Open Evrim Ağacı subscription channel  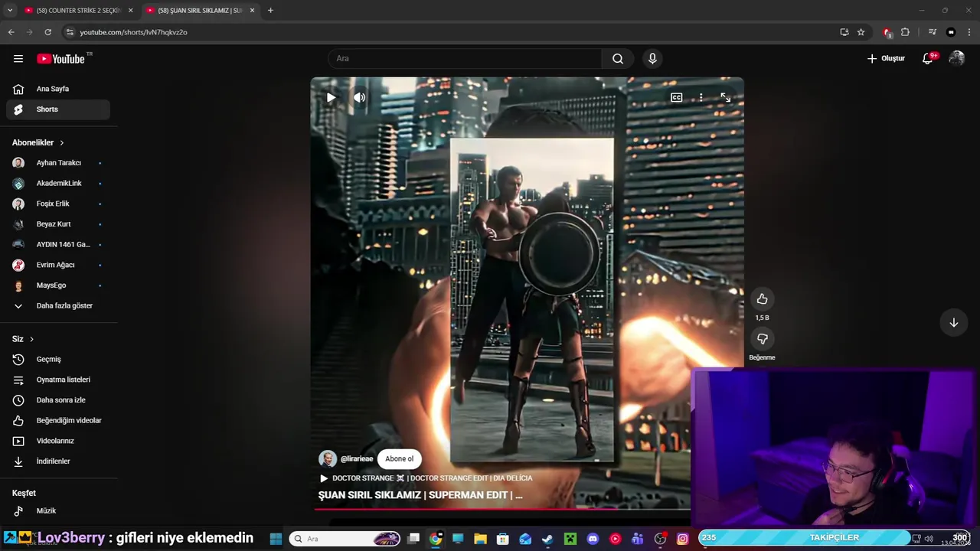(x=58, y=265)
